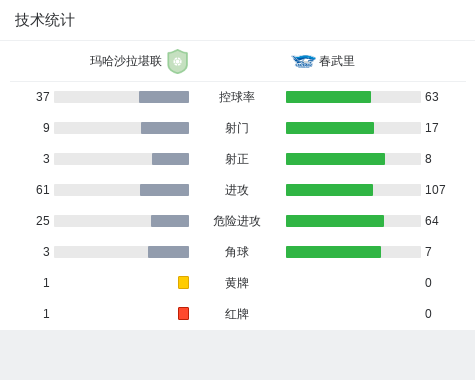The width and height of the screenshot is (475, 380).
Task: Select the 进攻 statistic label
Action: tap(237, 190)
